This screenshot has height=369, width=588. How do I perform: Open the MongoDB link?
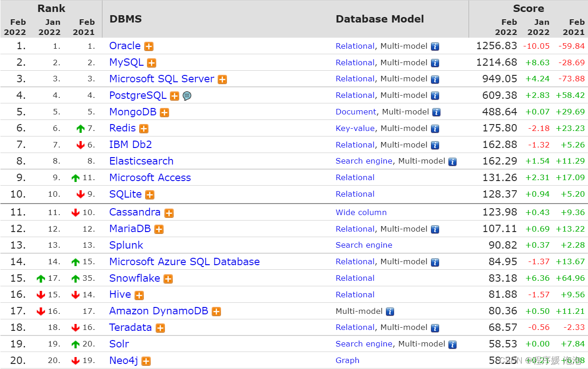point(133,112)
